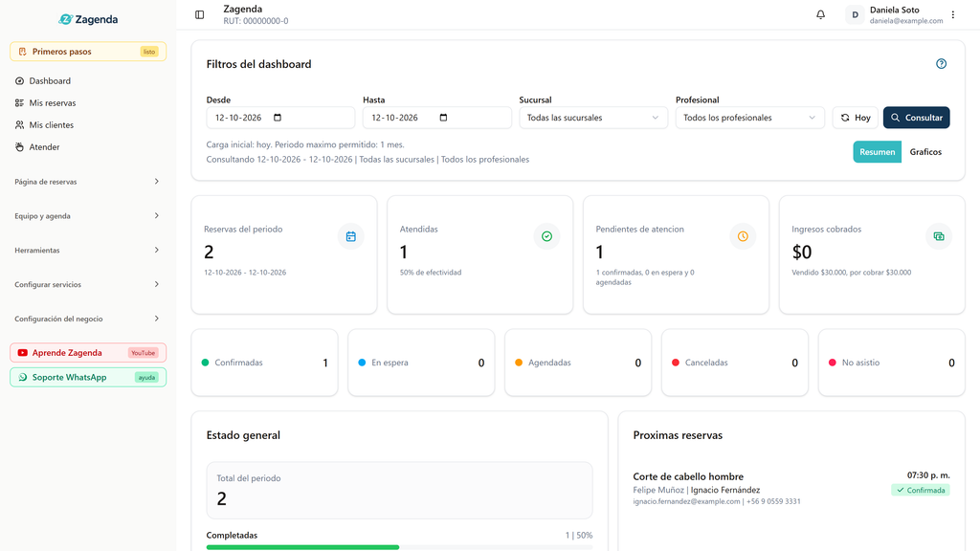Click the red Canceladas status dot
The height and width of the screenshot is (551, 980).
676,363
